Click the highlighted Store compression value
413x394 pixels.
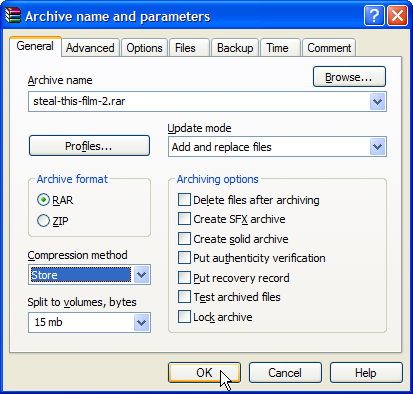click(x=81, y=275)
